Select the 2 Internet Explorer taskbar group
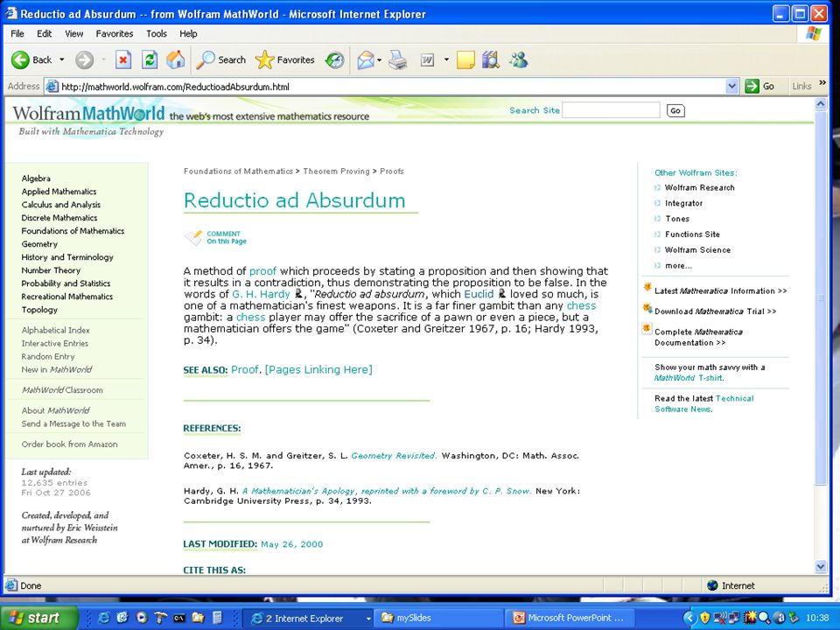Image resolution: width=840 pixels, height=630 pixels. coord(305,619)
